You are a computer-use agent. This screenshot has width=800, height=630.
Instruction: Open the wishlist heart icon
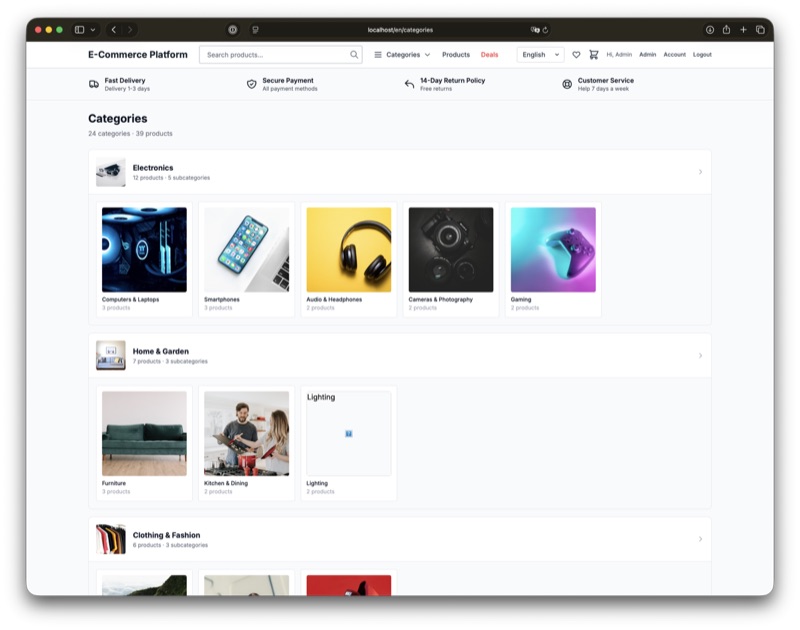coord(576,55)
